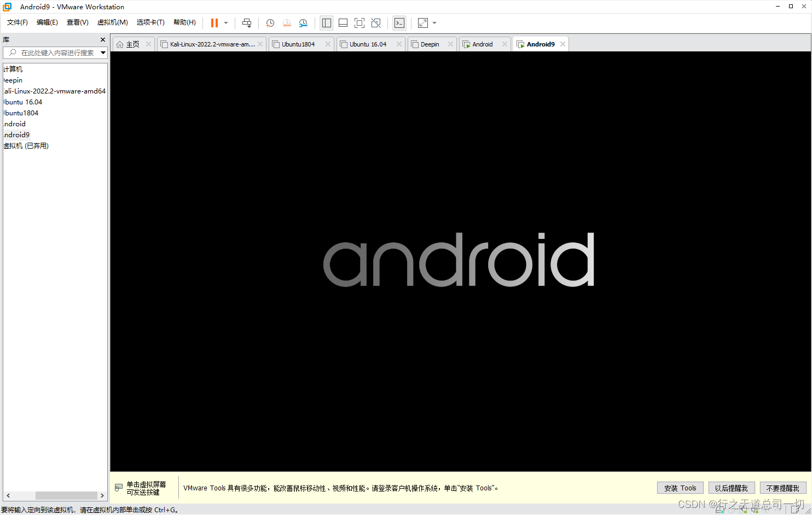This screenshot has width=812, height=515.
Task: Toggle Unity mode icon
Action: [x=376, y=23]
